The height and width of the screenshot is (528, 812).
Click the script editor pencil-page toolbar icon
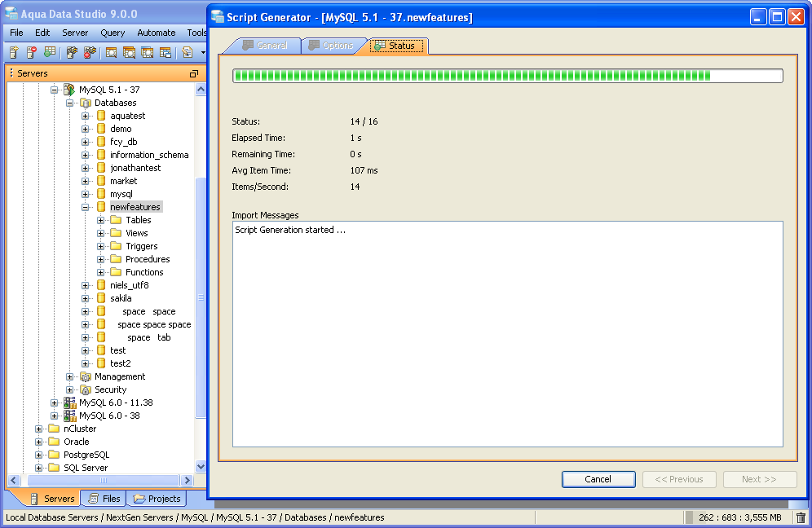pos(188,52)
